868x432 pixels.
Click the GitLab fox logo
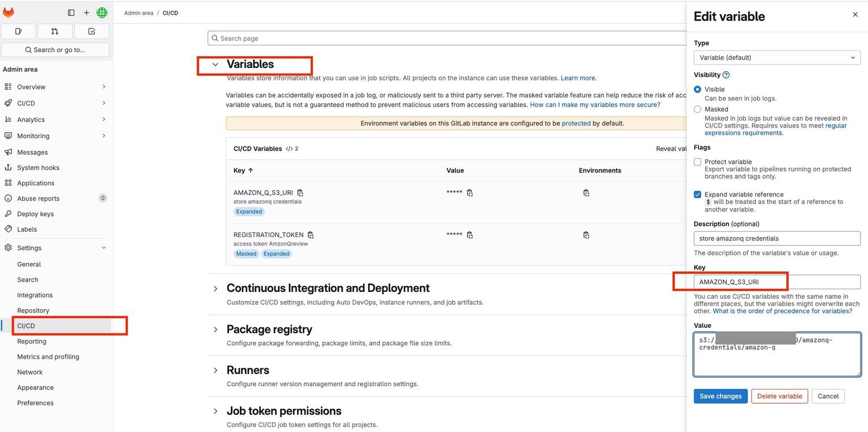pos(9,12)
